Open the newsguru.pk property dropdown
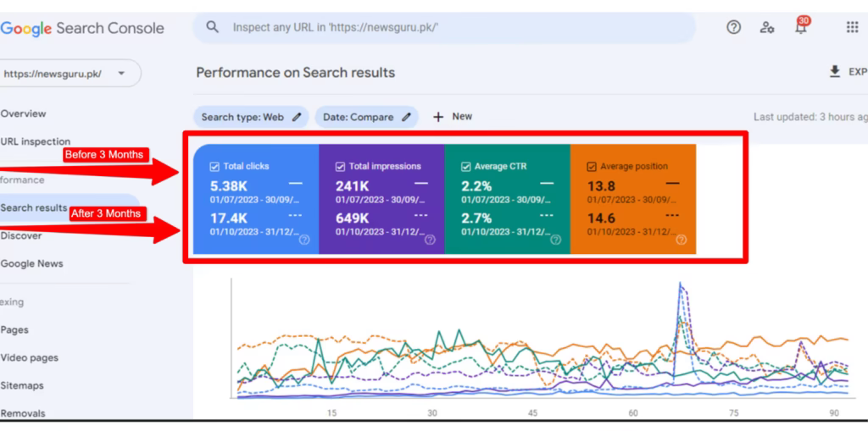Image resolution: width=868 pixels, height=431 pixels. 69,74
